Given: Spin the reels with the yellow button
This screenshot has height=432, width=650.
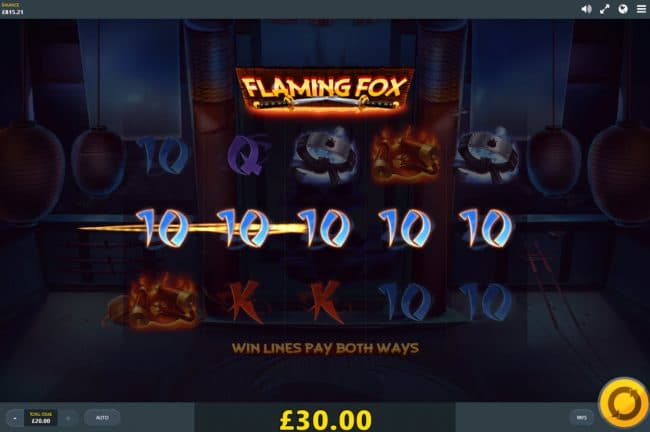Looking at the screenshot, I should tap(624, 402).
